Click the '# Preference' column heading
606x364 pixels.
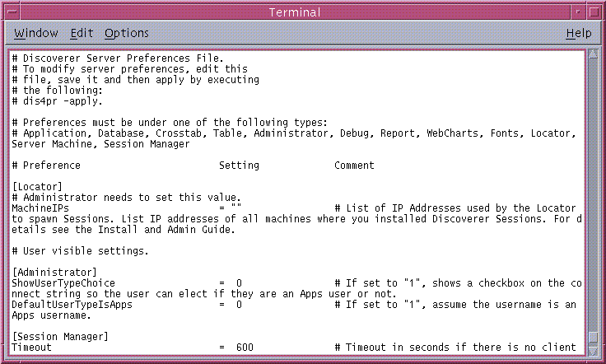(46, 166)
